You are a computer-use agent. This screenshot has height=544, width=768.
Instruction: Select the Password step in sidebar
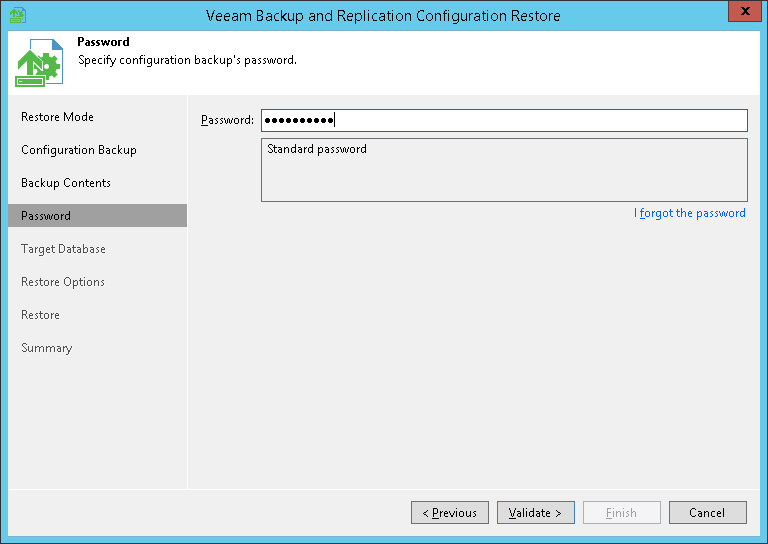(46, 216)
